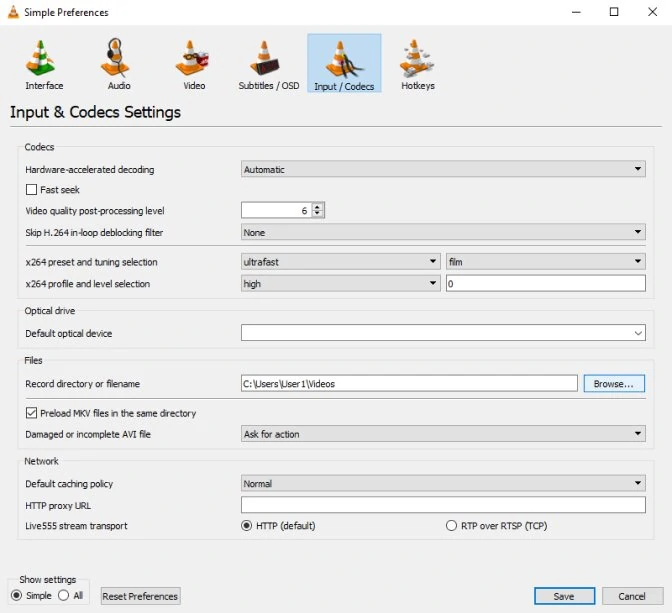Open Default caching policy dropdown
This screenshot has height=613, width=672.
pyautogui.click(x=443, y=484)
